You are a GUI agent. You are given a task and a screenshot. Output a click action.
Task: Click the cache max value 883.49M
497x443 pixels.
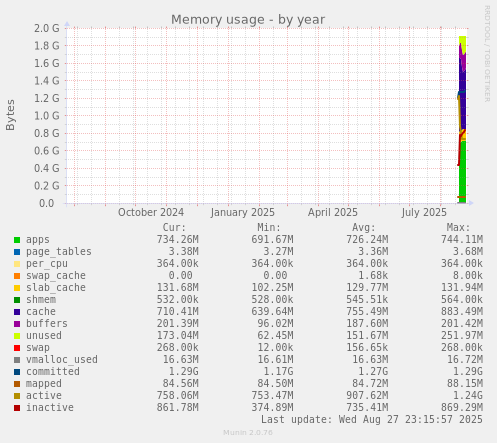462,312
